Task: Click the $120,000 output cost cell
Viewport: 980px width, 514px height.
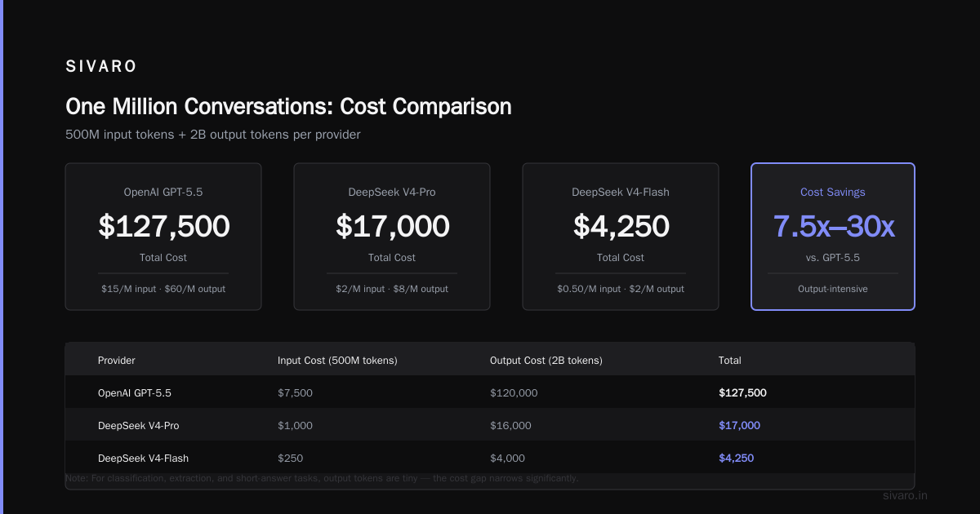Action: [x=514, y=392]
